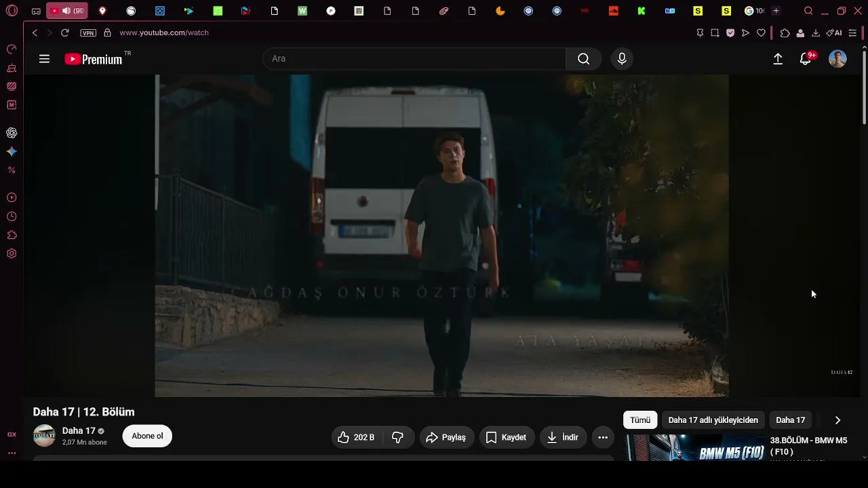The height and width of the screenshot is (488, 868).
Task: Switch to the Google tab
Action: [754, 11]
